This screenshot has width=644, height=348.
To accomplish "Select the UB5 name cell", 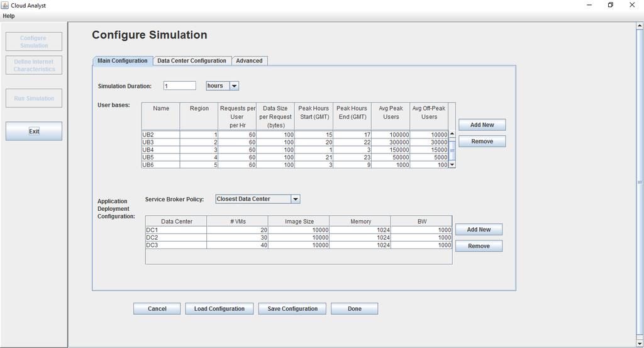I will [x=160, y=157].
